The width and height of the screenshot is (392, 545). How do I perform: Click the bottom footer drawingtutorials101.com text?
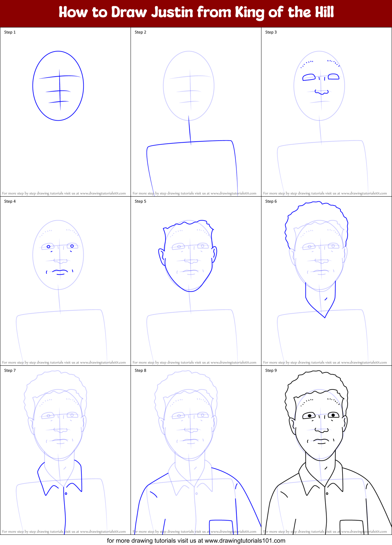[196, 541]
